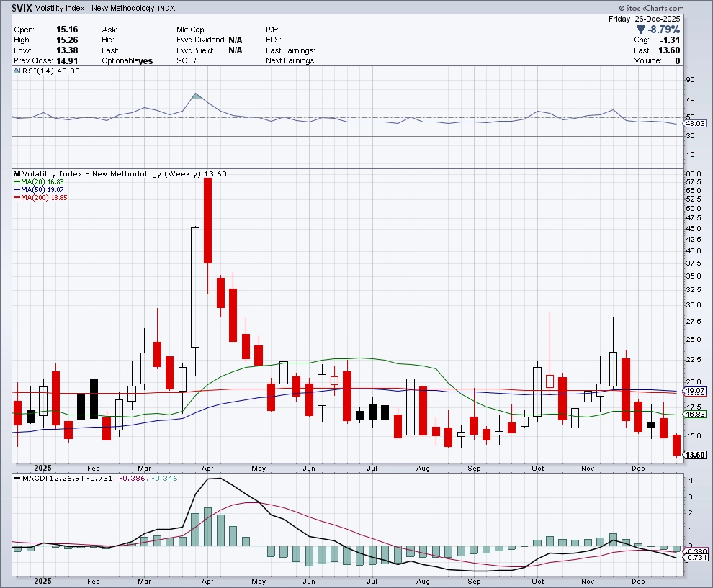Select the Oct label below price chart
This screenshot has height=588, width=713.
click(537, 469)
